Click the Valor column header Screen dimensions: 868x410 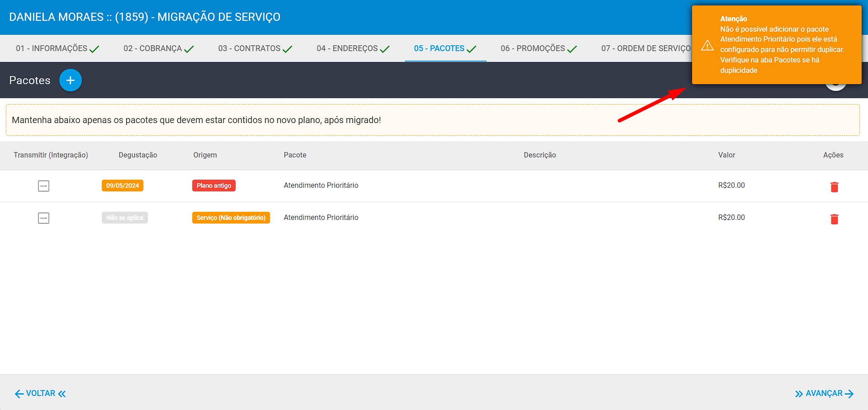pyautogui.click(x=726, y=155)
